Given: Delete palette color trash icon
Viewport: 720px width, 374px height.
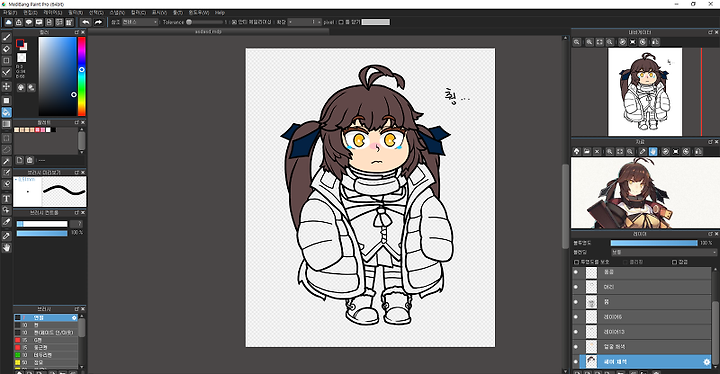Looking at the screenshot, I should coord(30,160).
